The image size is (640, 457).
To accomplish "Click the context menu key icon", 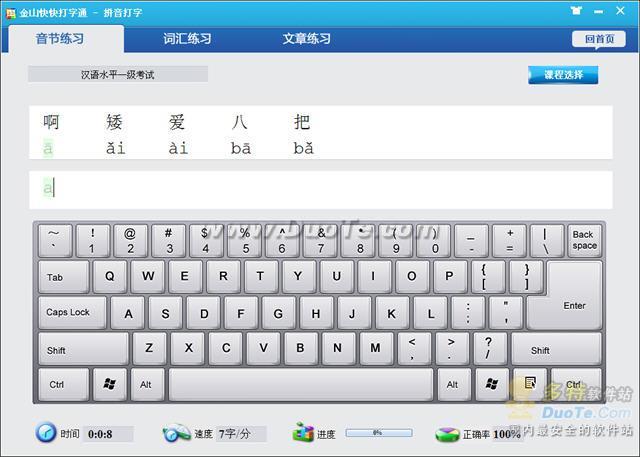I will 530,384.
